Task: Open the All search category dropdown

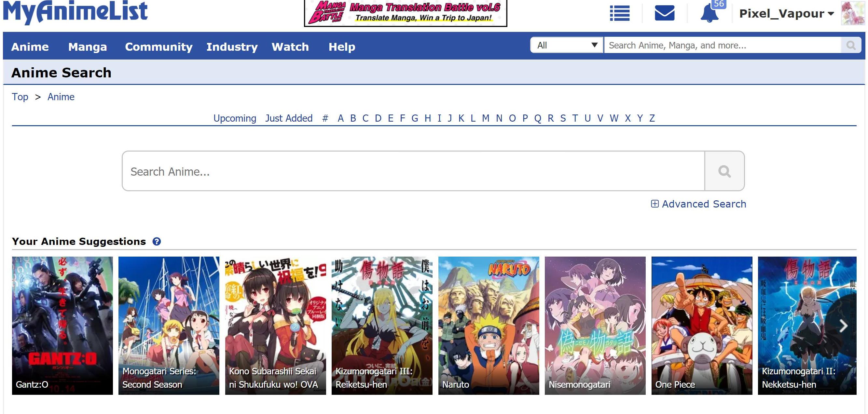Action: coord(567,45)
